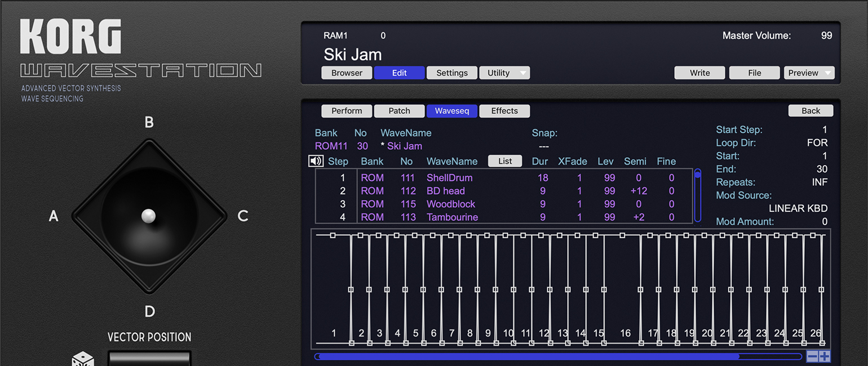
Task: Click the joystick point labeled A
Action: tap(54, 216)
